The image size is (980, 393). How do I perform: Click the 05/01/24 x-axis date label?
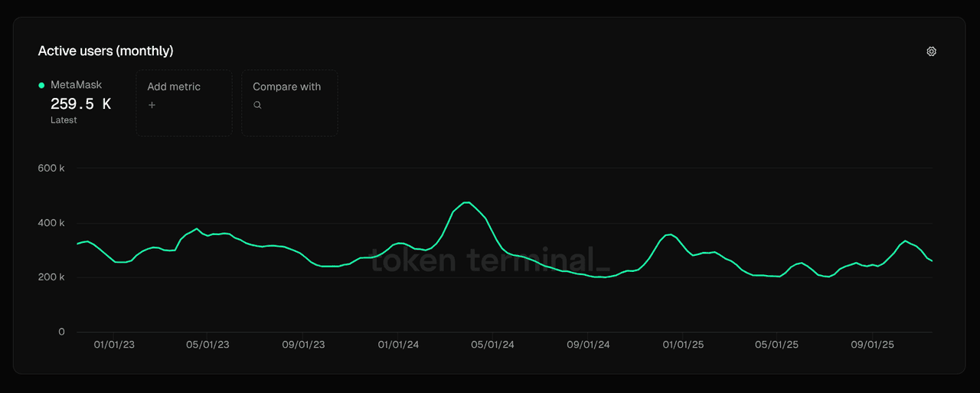click(x=492, y=345)
